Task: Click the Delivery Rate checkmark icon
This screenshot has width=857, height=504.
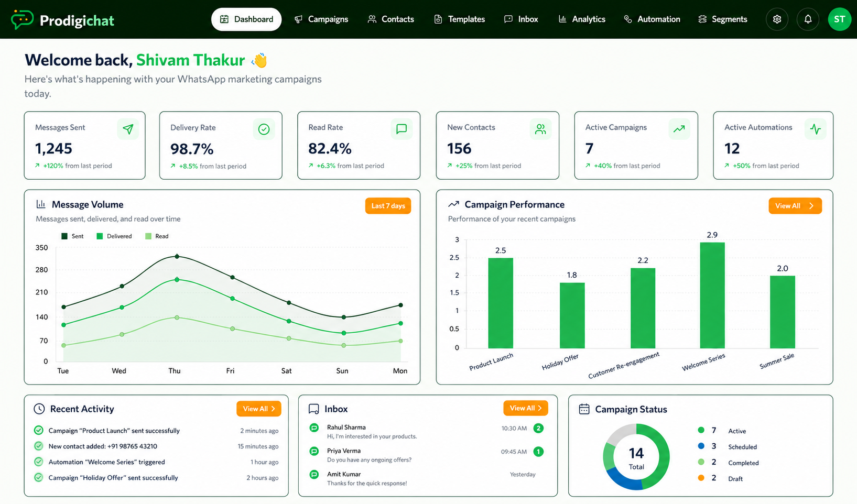Action: coord(264,129)
